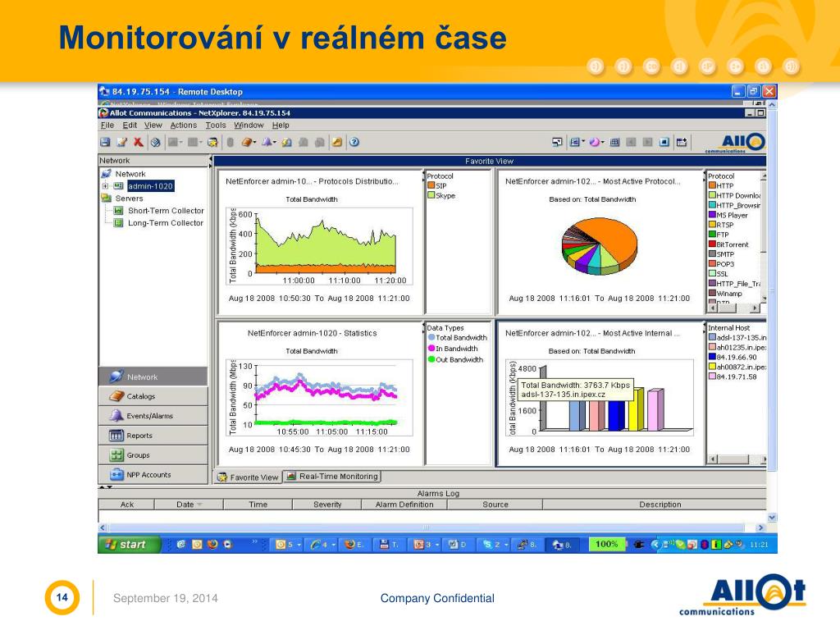Click the Alarm Definition column header
The image size is (840, 630).
(404, 504)
